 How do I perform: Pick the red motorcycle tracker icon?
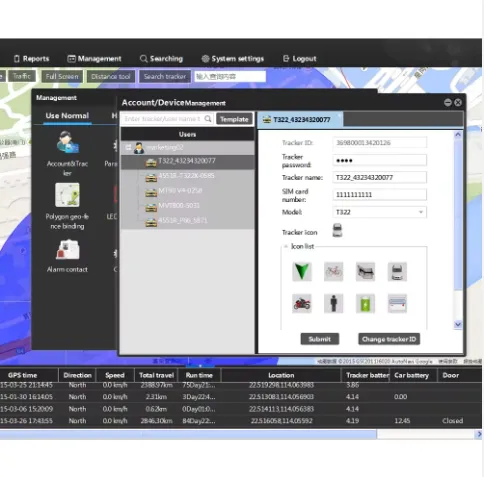[x=302, y=303]
